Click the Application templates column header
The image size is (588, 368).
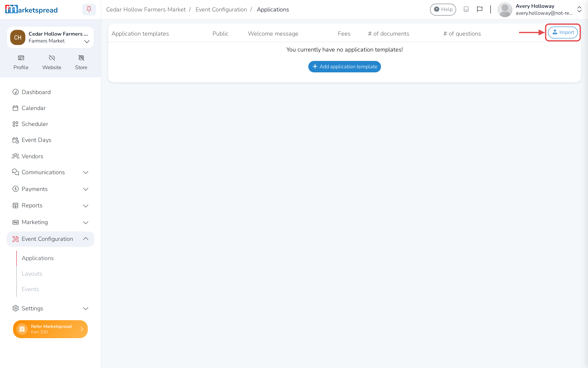pos(140,34)
